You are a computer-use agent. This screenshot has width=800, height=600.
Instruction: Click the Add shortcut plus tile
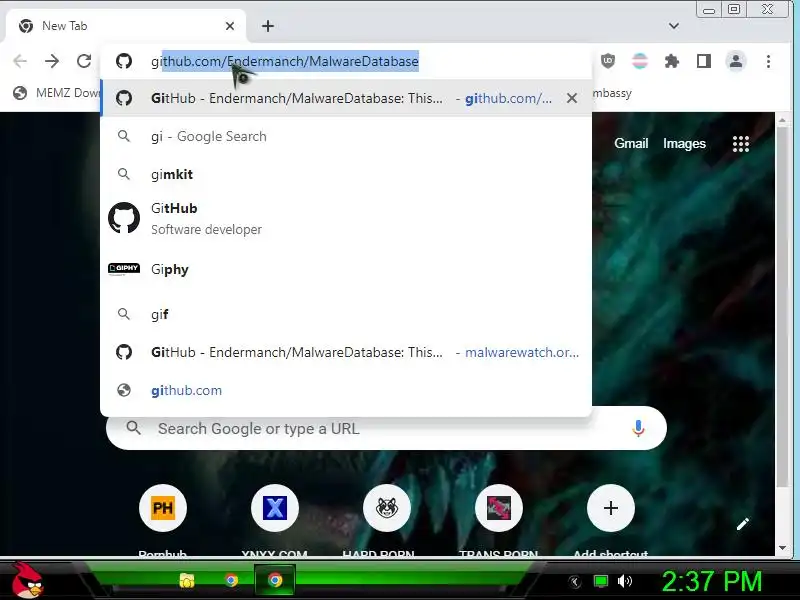pyautogui.click(x=611, y=508)
